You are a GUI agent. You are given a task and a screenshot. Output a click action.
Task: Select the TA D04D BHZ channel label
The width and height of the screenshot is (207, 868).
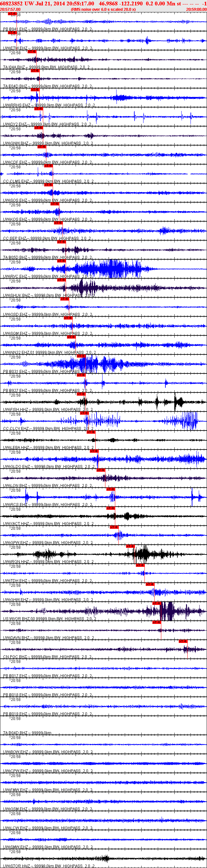(15, 733)
